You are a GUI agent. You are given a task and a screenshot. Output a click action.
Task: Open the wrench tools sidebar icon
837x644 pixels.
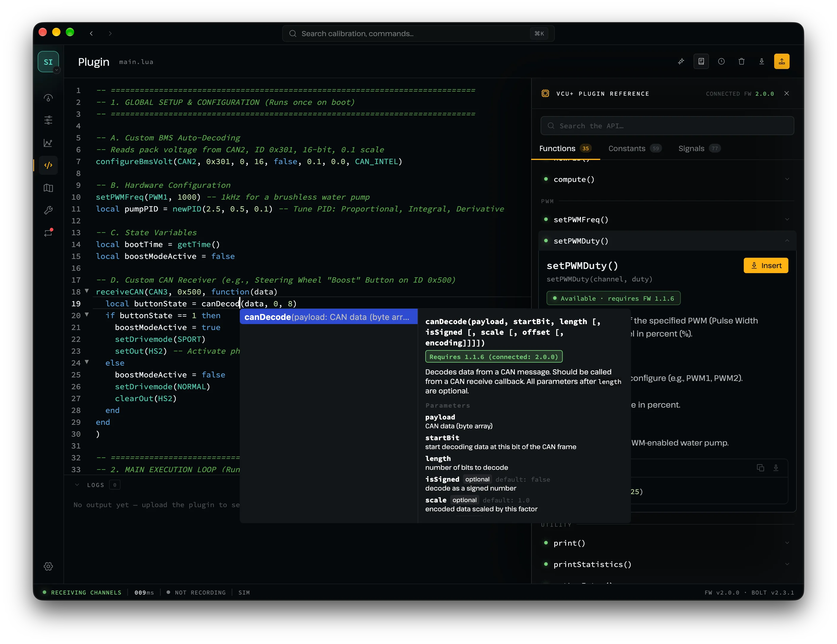click(x=48, y=210)
